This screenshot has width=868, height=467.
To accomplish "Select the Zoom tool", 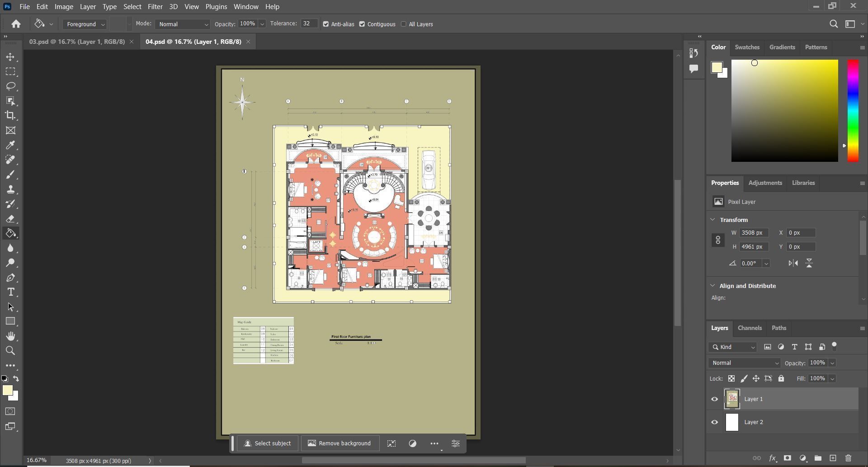I will (10, 350).
